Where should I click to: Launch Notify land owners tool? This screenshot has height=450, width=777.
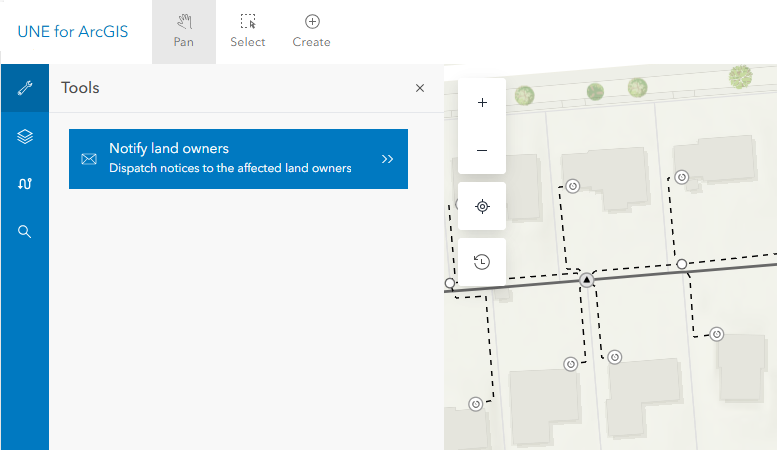click(238, 159)
